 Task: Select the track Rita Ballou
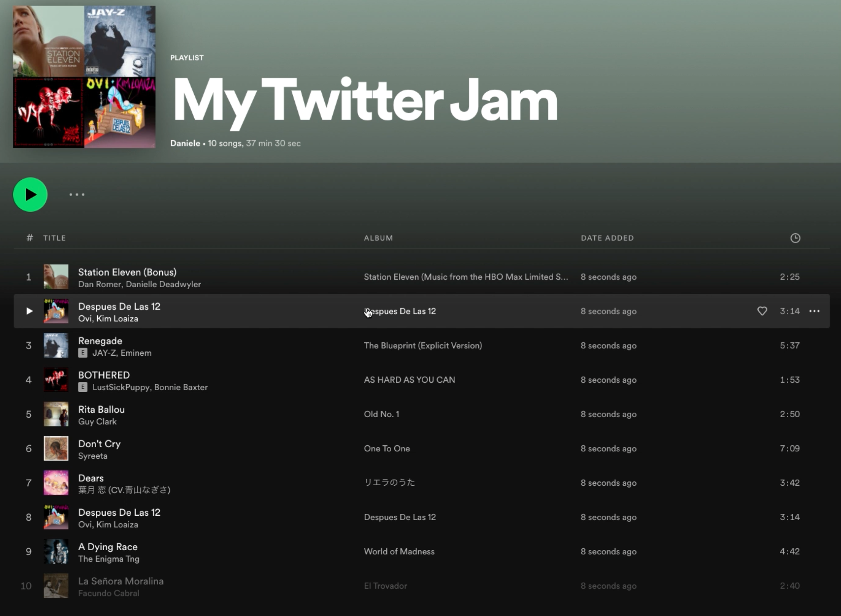[x=101, y=410]
